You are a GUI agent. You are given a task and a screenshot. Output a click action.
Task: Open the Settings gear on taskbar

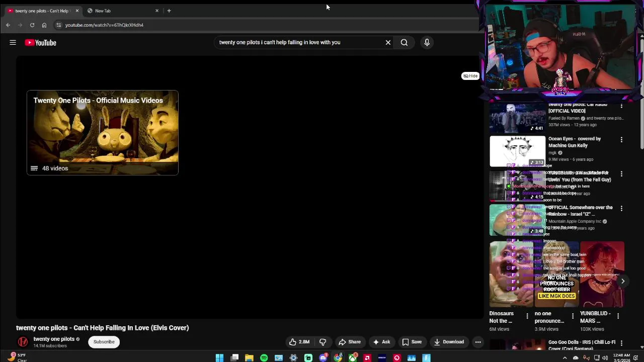tap(293, 358)
